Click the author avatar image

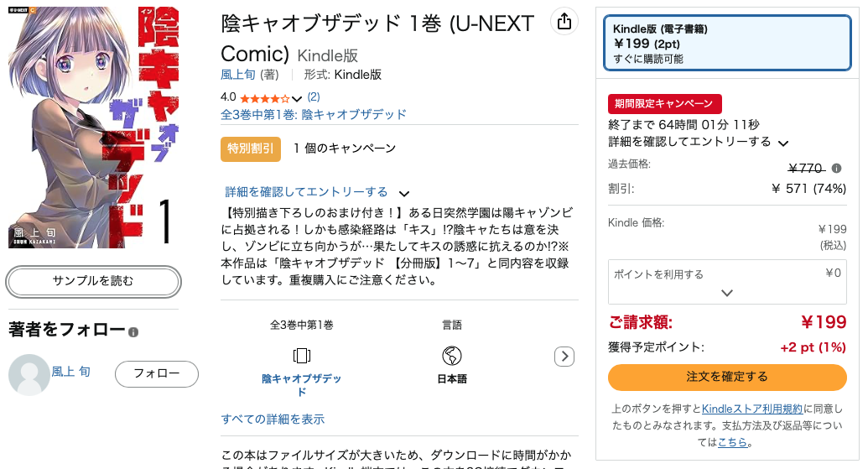(29, 374)
